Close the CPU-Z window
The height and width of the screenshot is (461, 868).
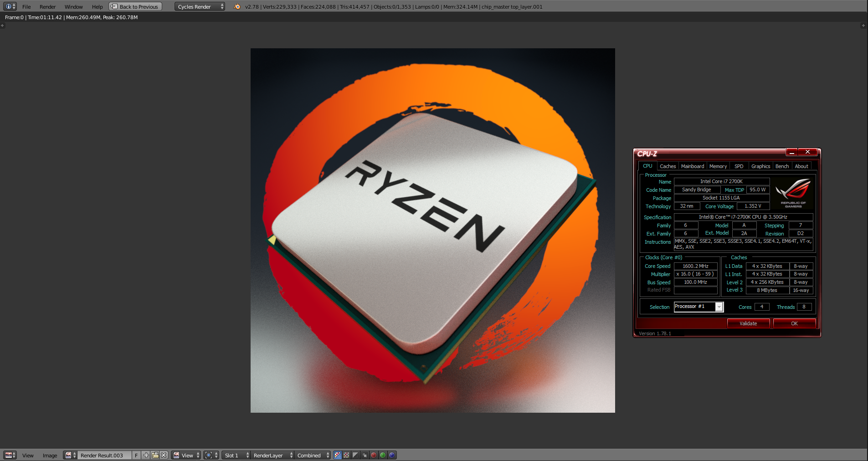(x=807, y=152)
